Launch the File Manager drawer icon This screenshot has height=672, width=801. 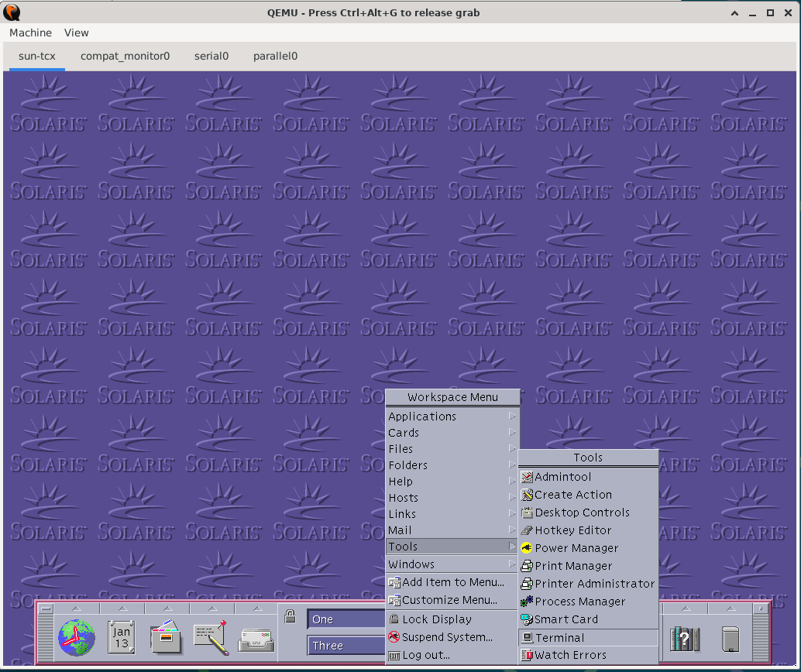click(166, 638)
